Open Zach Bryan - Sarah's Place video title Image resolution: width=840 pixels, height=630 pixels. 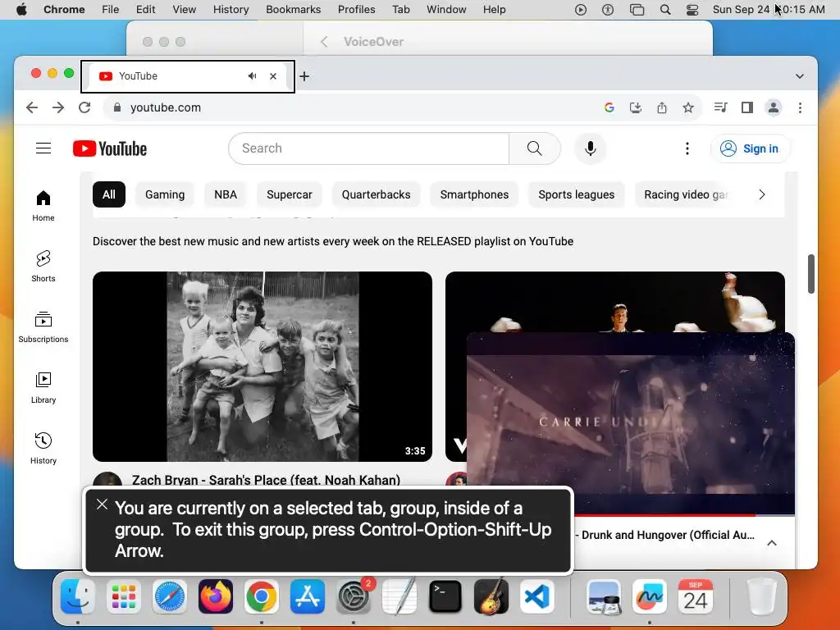click(267, 479)
